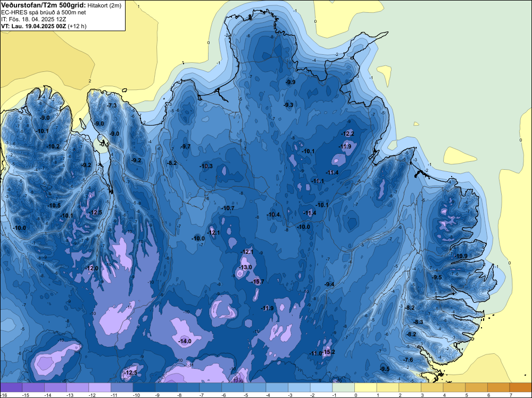Select the legend tick label -4
This screenshot has width=532, height=398.
[269, 395]
